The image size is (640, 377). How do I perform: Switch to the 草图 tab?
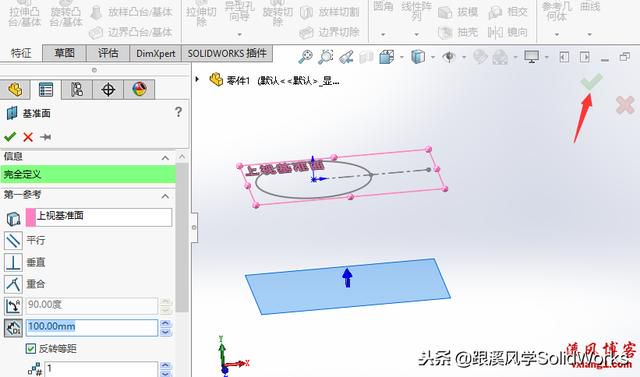click(x=64, y=53)
